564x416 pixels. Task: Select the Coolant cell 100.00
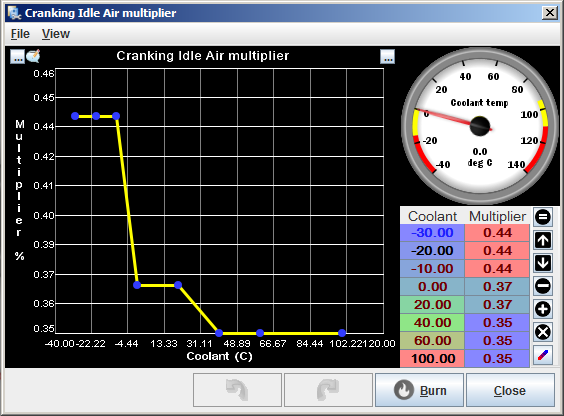point(432,358)
